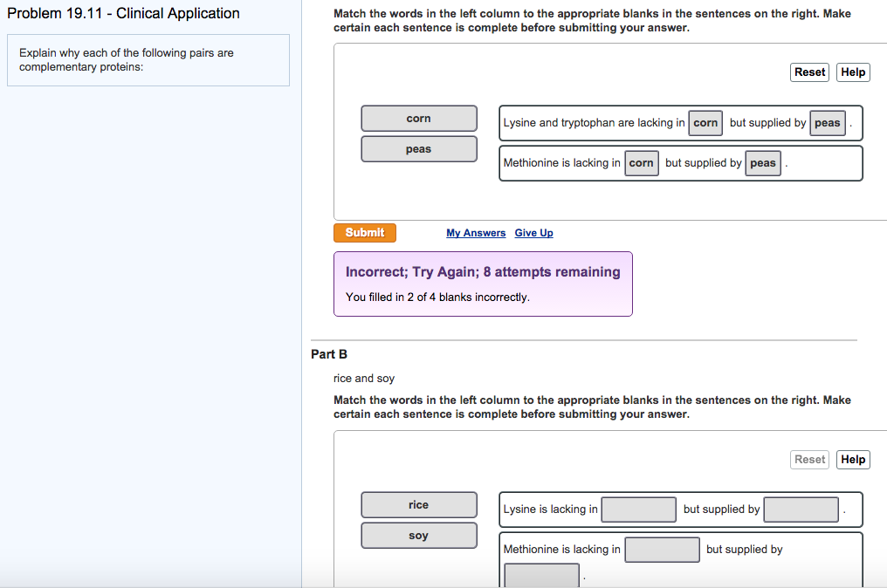Viewport: 887px width, 588px height.
Task: Click the corn blank after 'Methionine is lacking in'
Action: click(641, 163)
